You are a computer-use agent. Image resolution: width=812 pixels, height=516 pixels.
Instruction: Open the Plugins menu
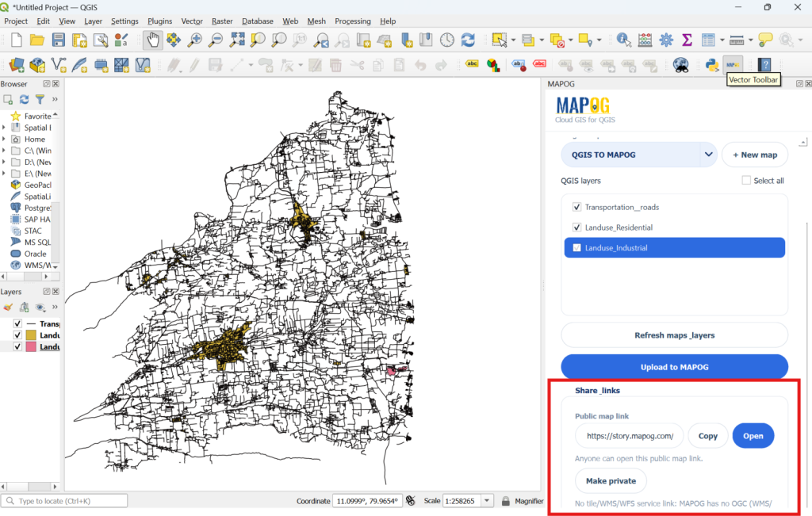[159, 21]
